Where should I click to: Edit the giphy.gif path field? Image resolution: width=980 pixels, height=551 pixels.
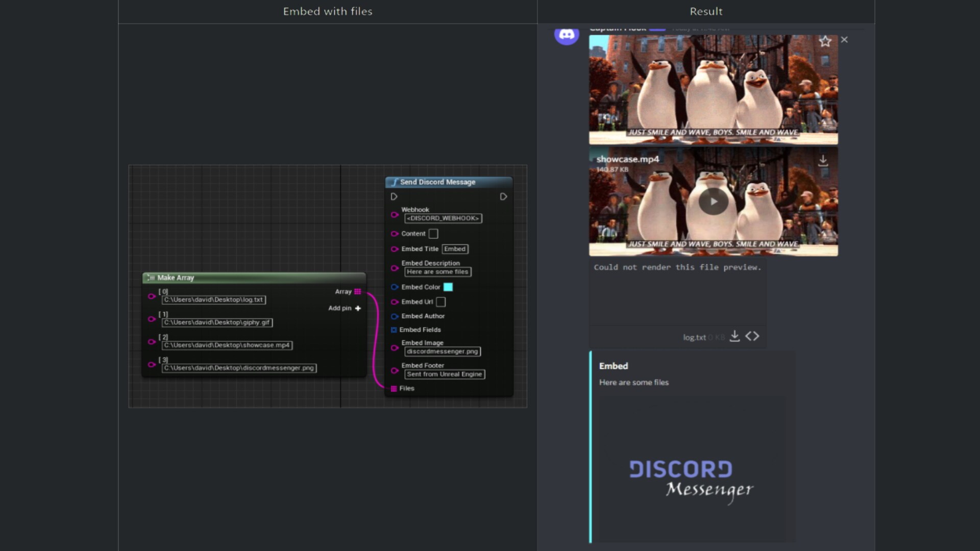217,322
